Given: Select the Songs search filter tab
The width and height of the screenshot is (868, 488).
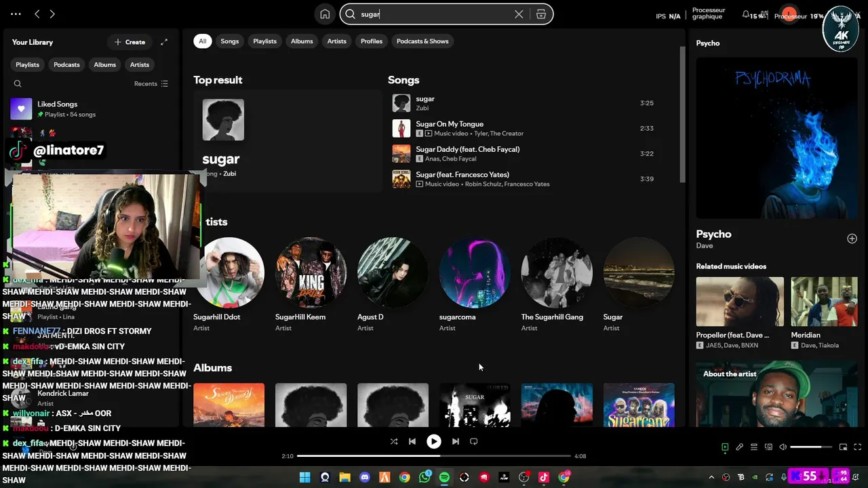Looking at the screenshot, I should coord(230,41).
